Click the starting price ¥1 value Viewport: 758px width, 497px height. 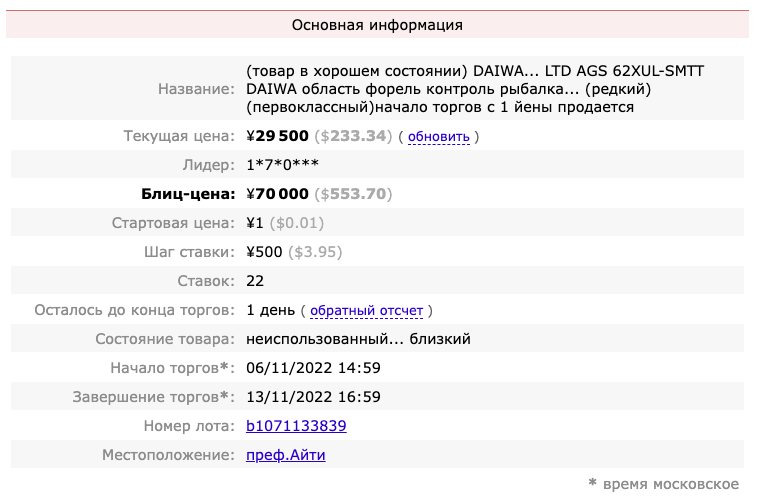(x=255, y=223)
